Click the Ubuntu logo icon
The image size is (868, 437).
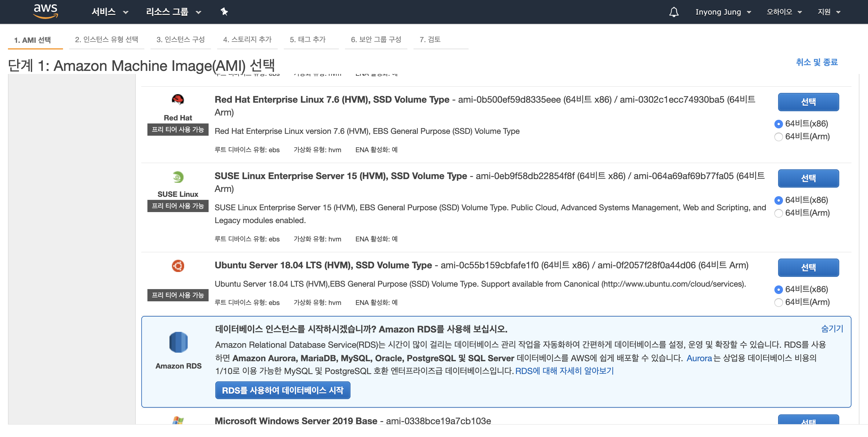[x=178, y=266]
